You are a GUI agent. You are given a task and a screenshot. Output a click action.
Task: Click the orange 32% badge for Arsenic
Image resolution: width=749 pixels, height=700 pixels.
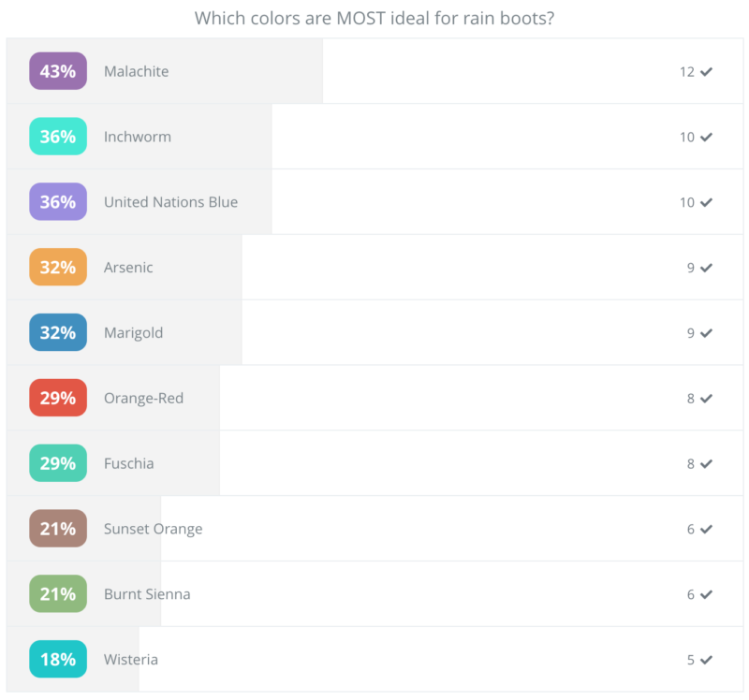click(x=58, y=268)
